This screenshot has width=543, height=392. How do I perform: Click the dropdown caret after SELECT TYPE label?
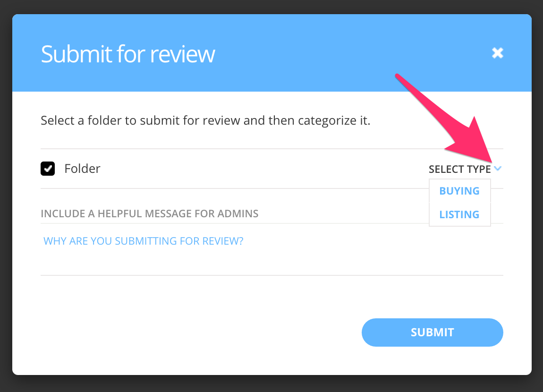pos(498,168)
